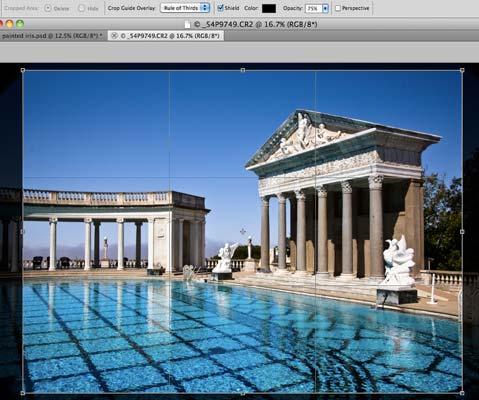479x400 pixels.
Task: Select the Delete cropped area radio button
Action: (48, 8)
